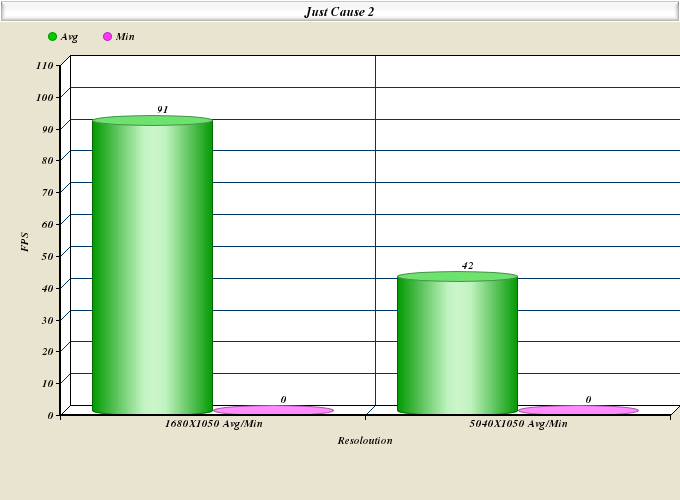Click the 'Avg' legend text

[69, 37]
